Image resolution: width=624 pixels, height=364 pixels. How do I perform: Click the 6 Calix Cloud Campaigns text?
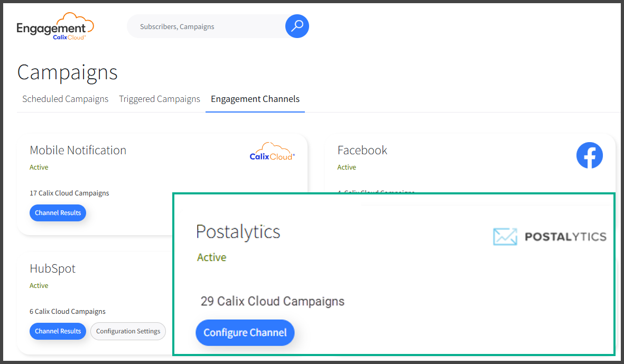pyautogui.click(x=68, y=312)
